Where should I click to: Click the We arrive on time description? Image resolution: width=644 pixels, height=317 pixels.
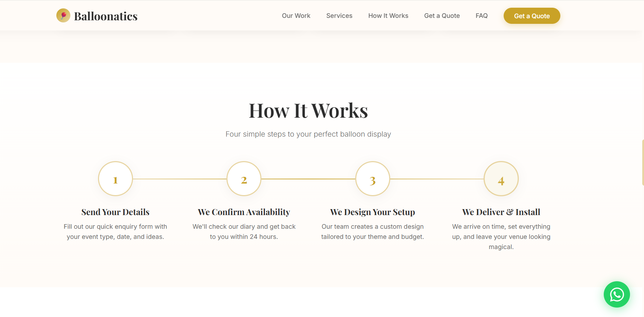point(501,237)
